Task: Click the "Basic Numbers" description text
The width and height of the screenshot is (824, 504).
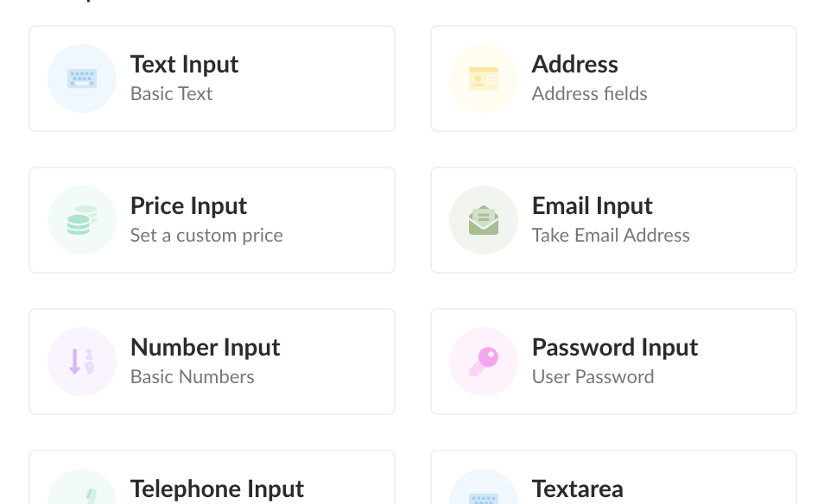Action: 193,377
